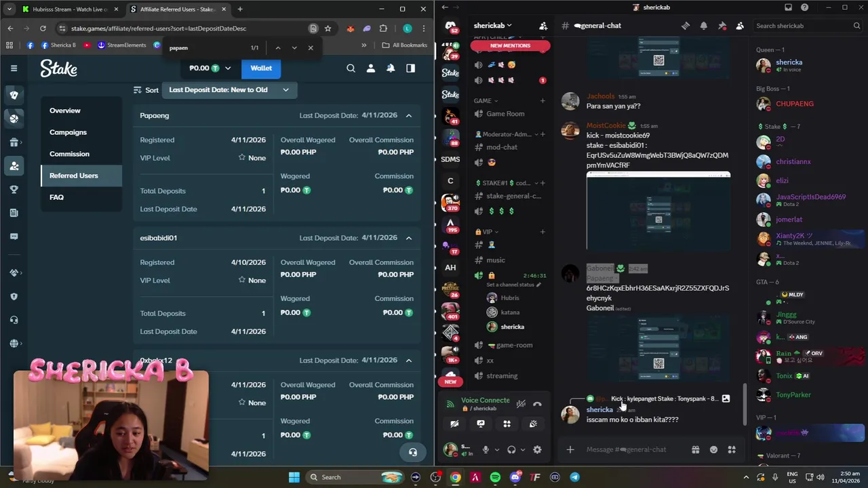Go to next find-in-page match

[294, 48]
